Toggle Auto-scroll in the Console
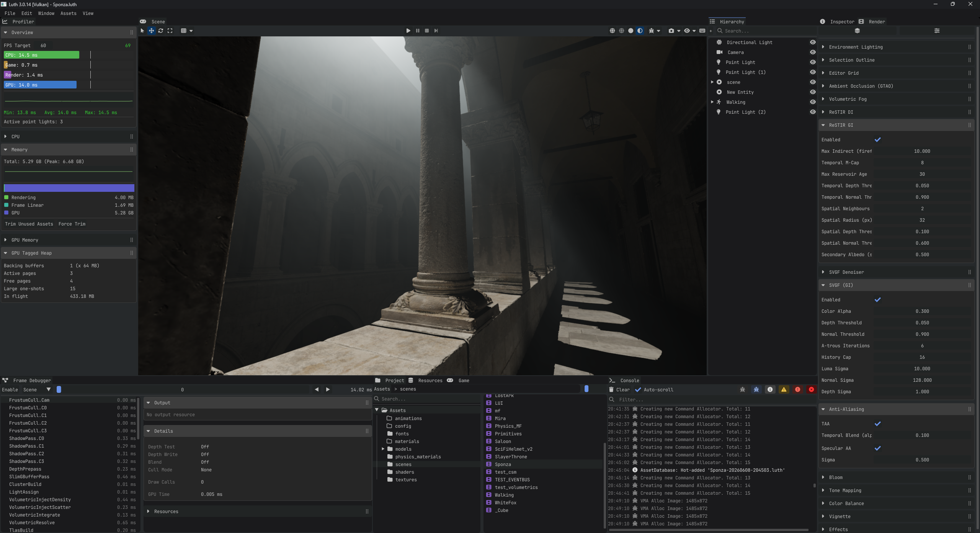 (x=638, y=390)
